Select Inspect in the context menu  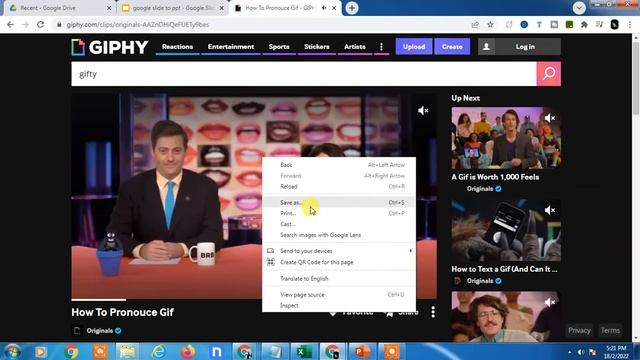[x=339, y=306]
